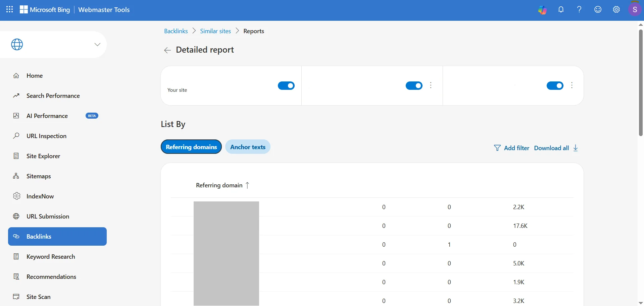Sort by Referring domain column header

point(219,185)
